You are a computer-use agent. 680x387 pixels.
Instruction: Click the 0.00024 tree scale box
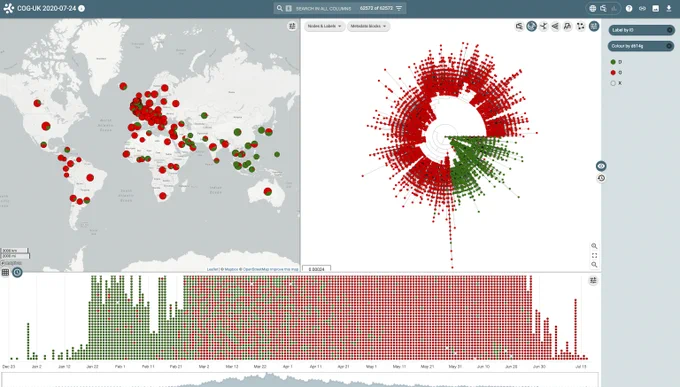[317, 269]
